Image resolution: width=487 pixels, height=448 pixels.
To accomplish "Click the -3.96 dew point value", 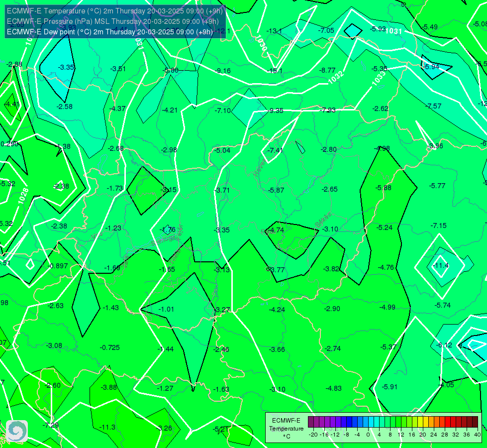I will 435,146.
